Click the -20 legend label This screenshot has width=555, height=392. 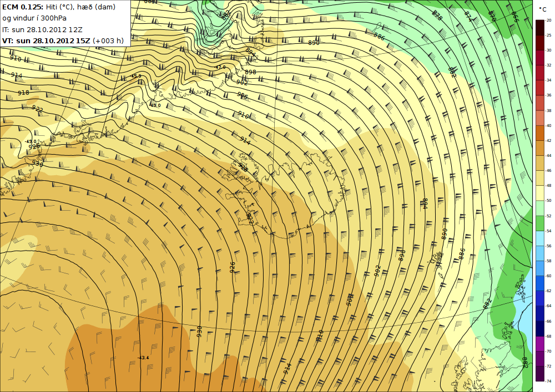click(548, 21)
